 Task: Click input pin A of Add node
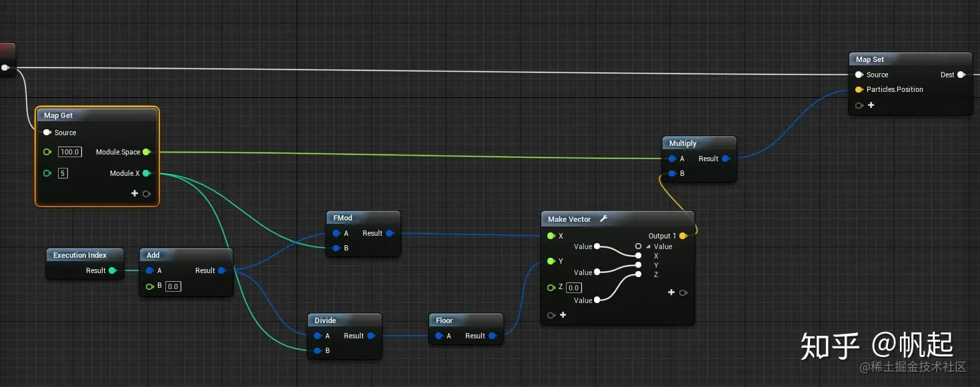[x=149, y=270]
